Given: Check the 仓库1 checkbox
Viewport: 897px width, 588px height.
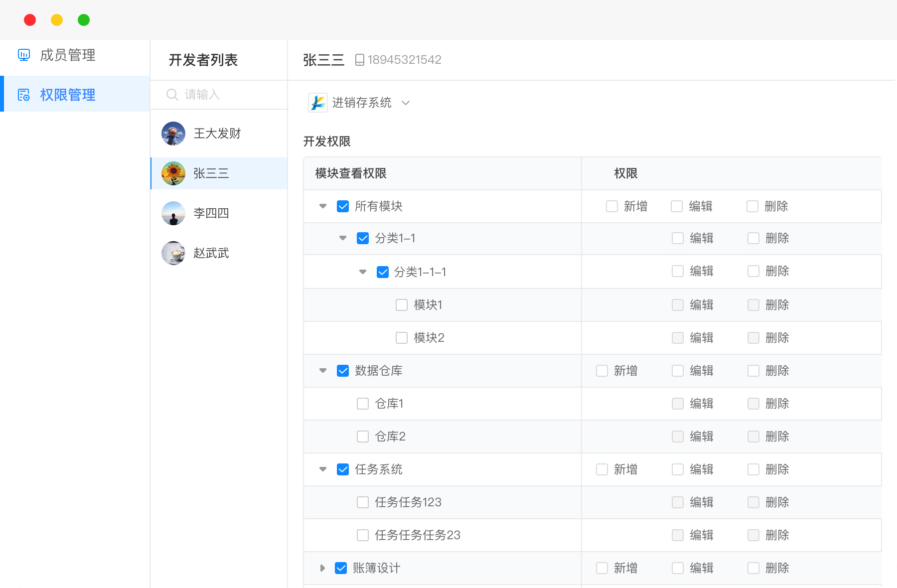Looking at the screenshot, I should click(363, 404).
